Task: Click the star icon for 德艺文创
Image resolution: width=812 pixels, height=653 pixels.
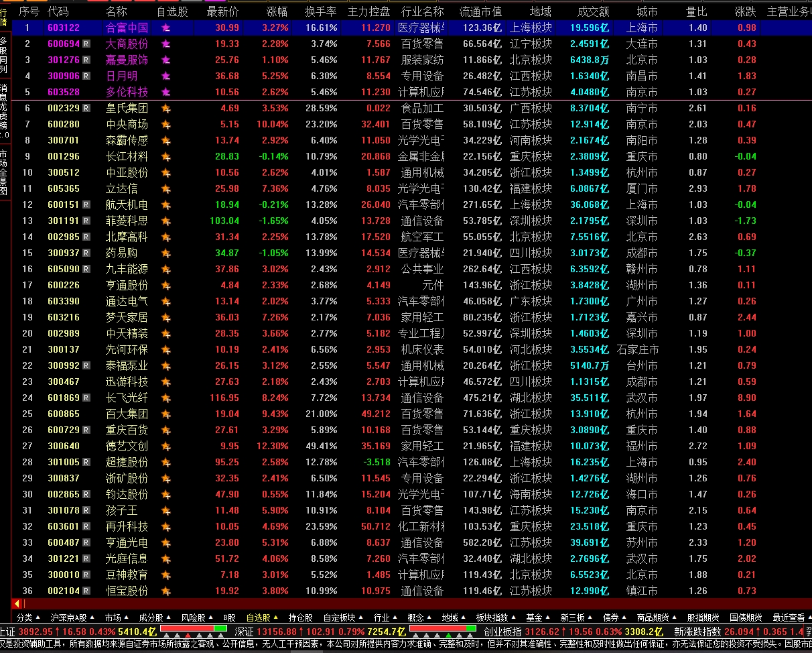Action: point(166,446)
